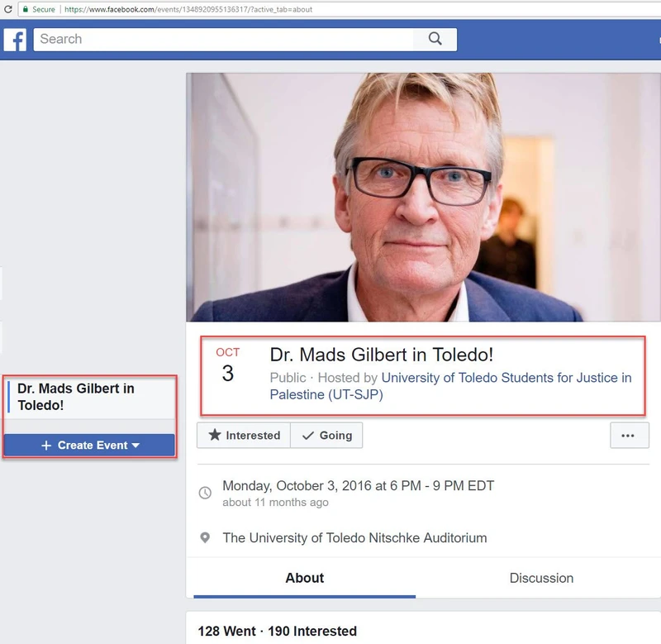Image resolution: width=661 pixels, height=644 pixels.
Task: Click the three-dot more options button
Action: click(x=629, y=436)
